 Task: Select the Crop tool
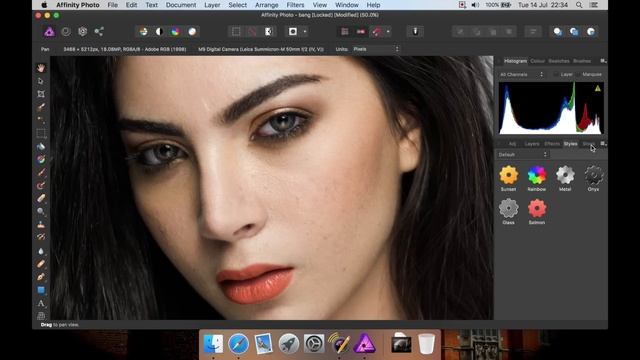coord(41,94)
